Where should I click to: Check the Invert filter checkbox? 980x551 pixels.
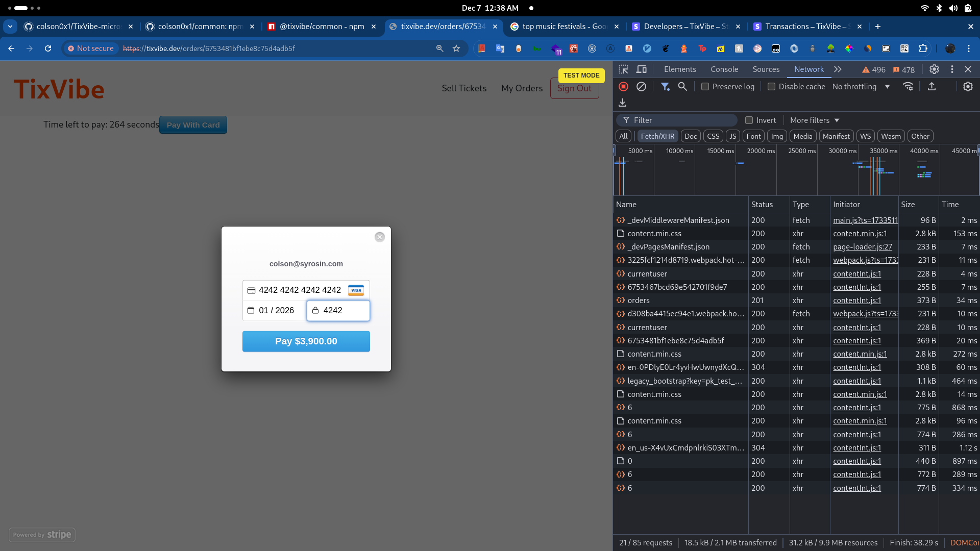pyautogui.click(x=749, y=120)
